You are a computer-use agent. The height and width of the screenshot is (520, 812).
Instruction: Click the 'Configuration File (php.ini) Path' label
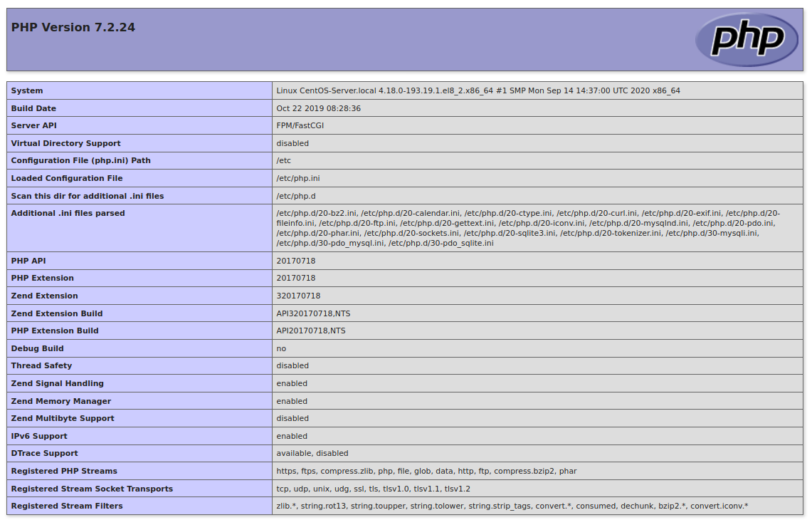point(81,161)
